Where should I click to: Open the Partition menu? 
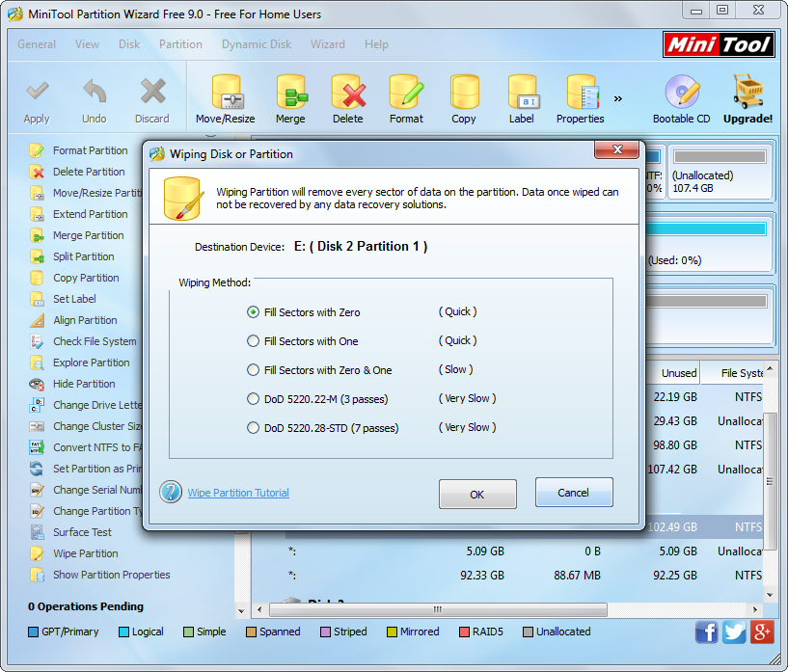coord(180,44)
